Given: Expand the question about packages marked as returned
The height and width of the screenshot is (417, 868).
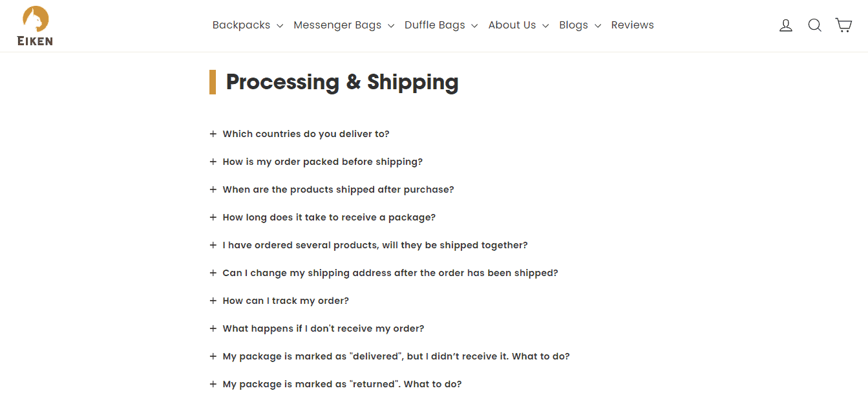Looking at the screenshot, I should point(342,383).
